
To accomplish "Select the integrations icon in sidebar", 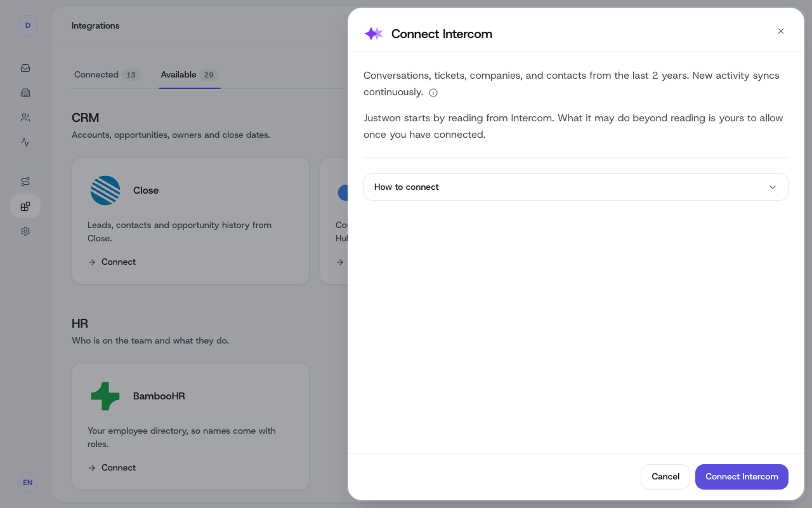I will 25,206.
